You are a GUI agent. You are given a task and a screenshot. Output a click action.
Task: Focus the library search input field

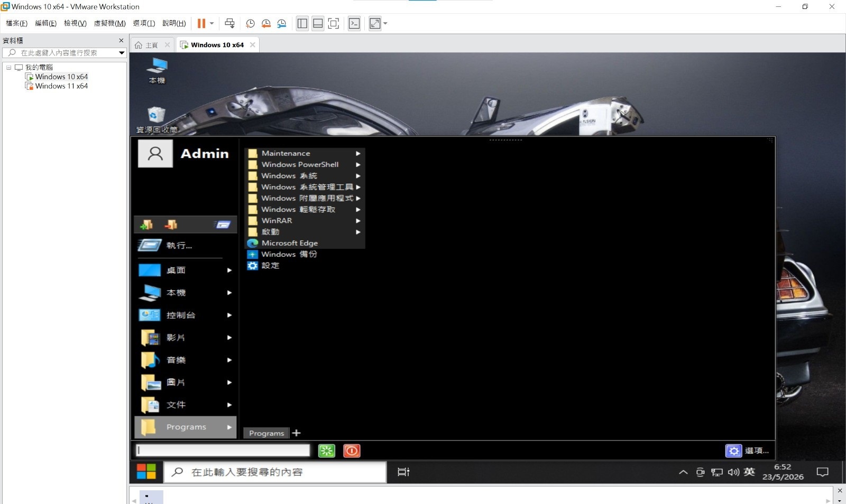[60, 53]
